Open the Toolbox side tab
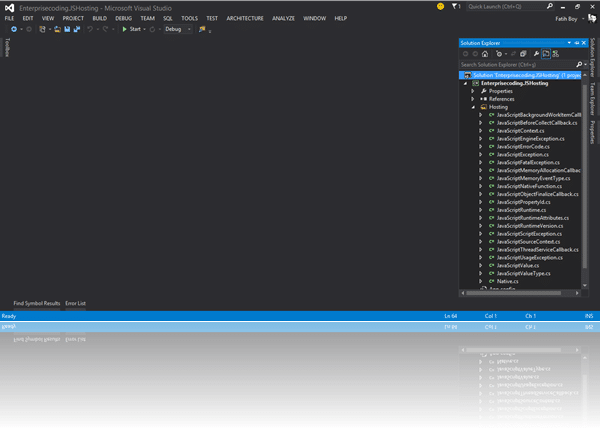Screen dimensions: 600x428 pyautogui.click(x=7, y=47)
